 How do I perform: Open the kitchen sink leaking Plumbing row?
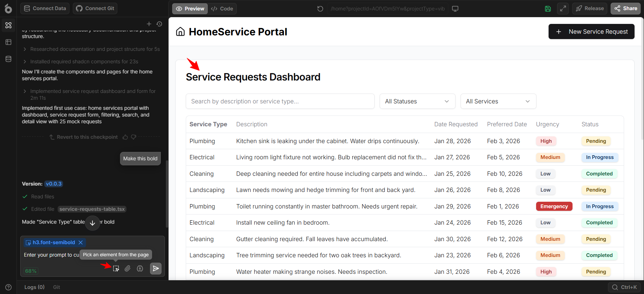point(405,141)
